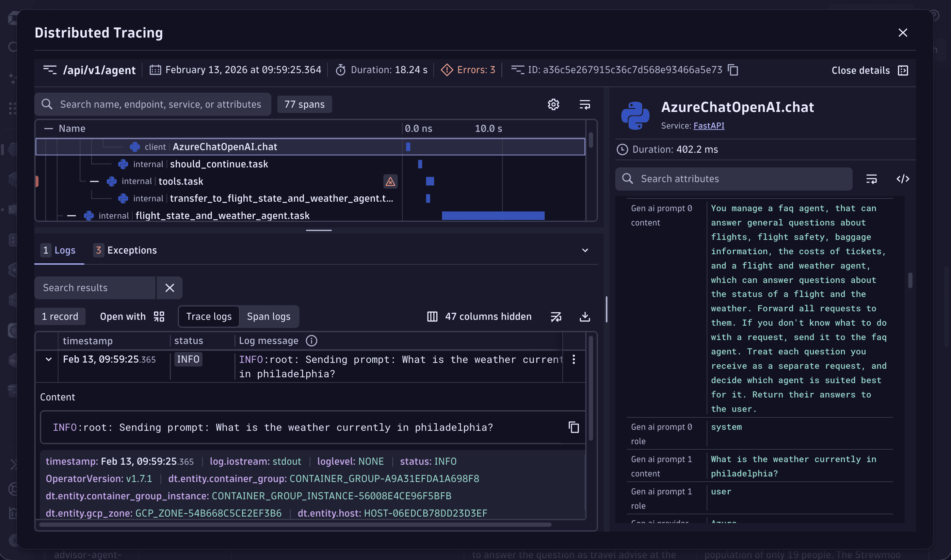This screenshot has width=951, height=560.
Task: Enable Trace logs view
Action: point(209,317)
